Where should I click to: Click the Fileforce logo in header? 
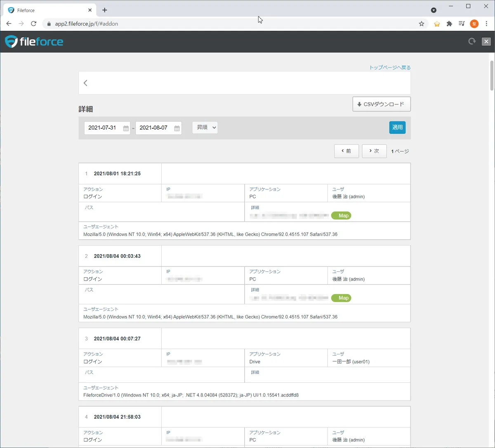[x=34, y=42]
